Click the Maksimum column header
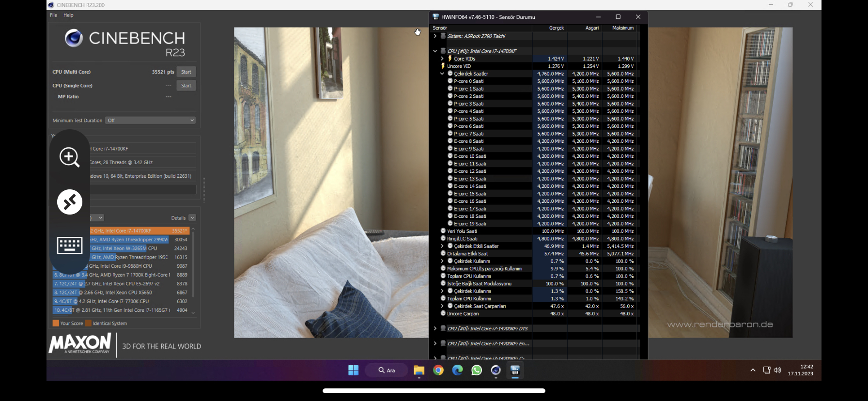 (623, 28)
